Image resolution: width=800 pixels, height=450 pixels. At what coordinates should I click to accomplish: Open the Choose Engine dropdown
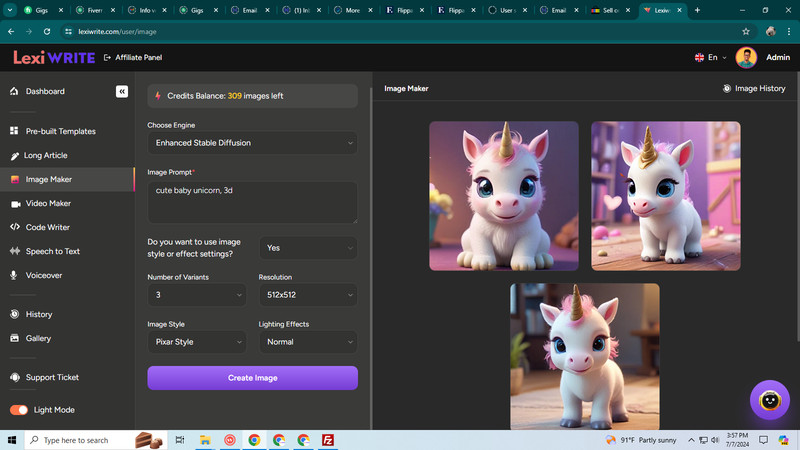point(253,143)
